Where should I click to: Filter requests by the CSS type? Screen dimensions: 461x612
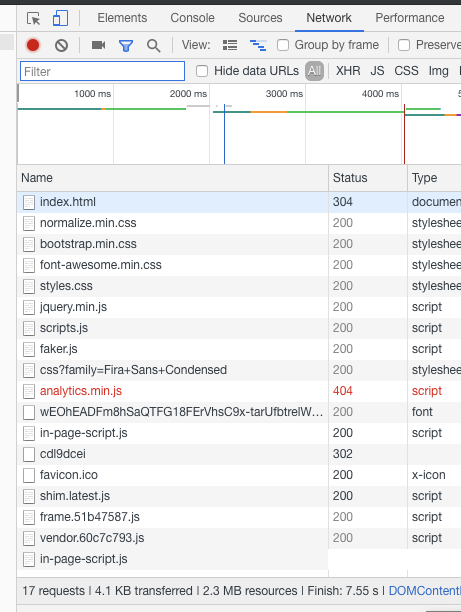406,71
